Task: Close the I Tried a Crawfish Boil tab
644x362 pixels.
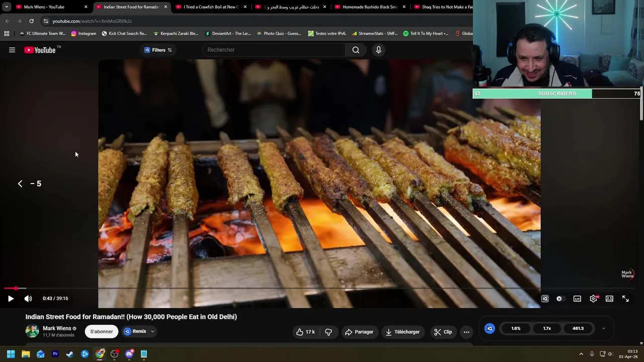Action: [x=245, y=7]
